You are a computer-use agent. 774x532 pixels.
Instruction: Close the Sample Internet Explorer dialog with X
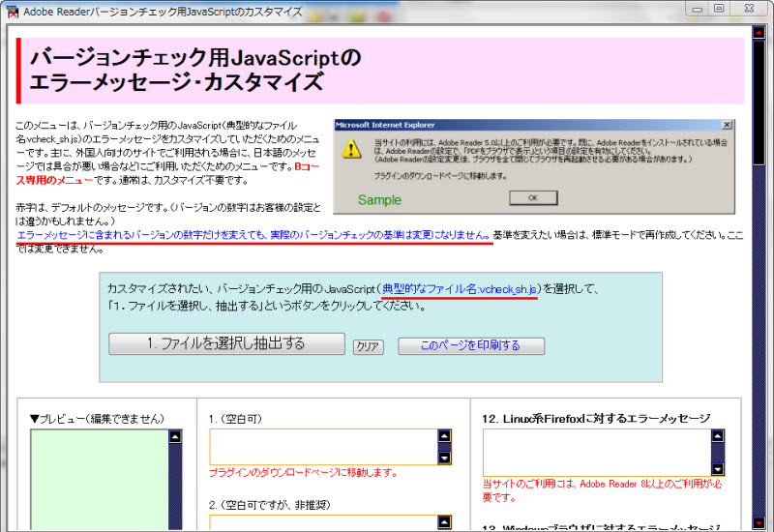point(727,125)
